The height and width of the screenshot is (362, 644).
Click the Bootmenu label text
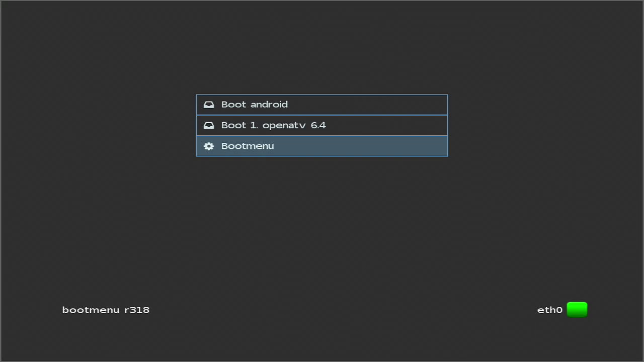pyautogui.click(x=248, y=146)
